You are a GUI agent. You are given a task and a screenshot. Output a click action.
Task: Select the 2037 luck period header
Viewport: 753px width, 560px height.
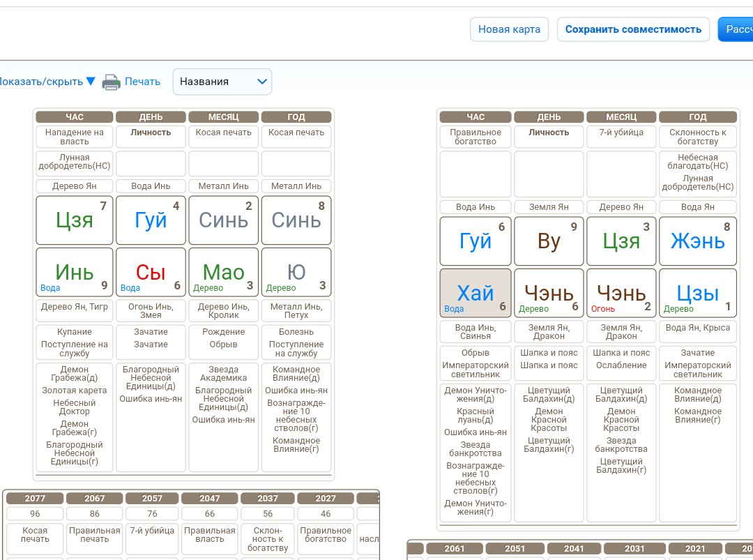pyautogui.click(x=268, y=499)
